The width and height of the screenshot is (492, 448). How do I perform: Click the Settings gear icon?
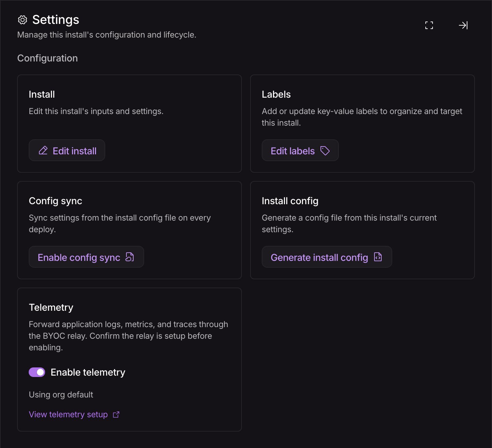tap(23, 20)
